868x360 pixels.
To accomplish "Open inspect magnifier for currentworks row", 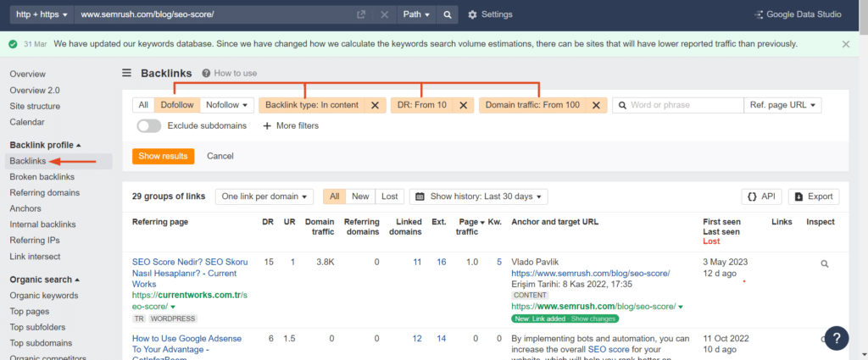I will (x=824, y=264).
